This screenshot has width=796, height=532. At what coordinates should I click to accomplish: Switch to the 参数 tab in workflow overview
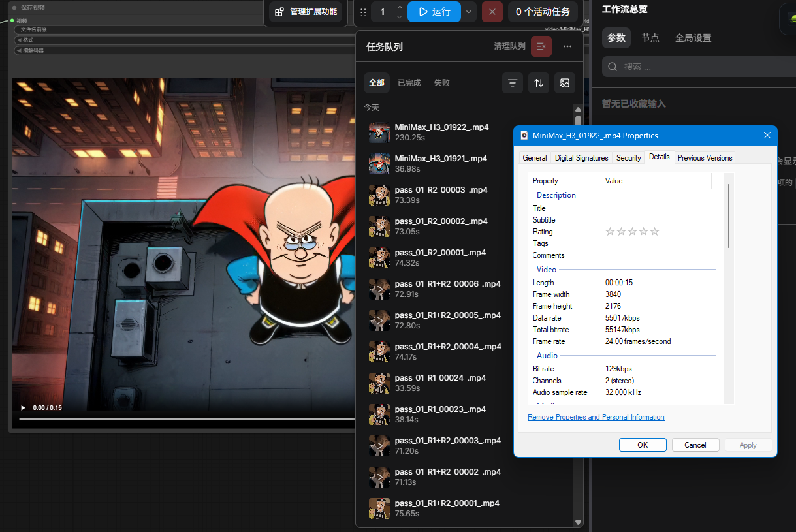tap(616, 38)
